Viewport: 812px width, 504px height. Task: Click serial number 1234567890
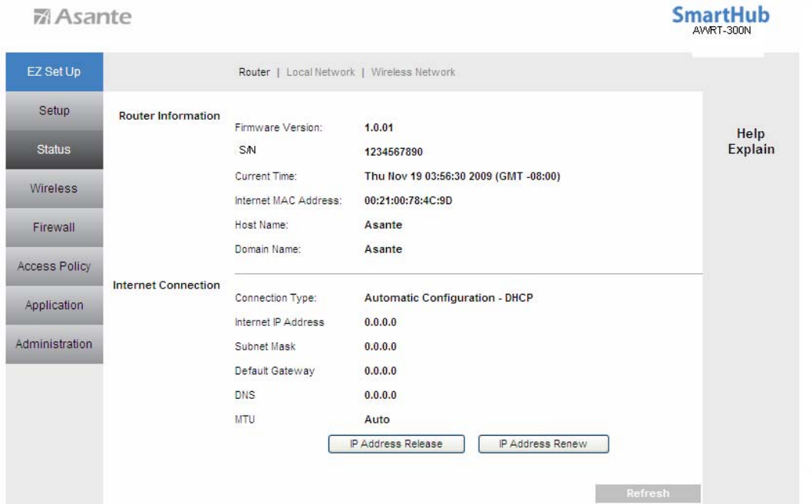[394, 152]
